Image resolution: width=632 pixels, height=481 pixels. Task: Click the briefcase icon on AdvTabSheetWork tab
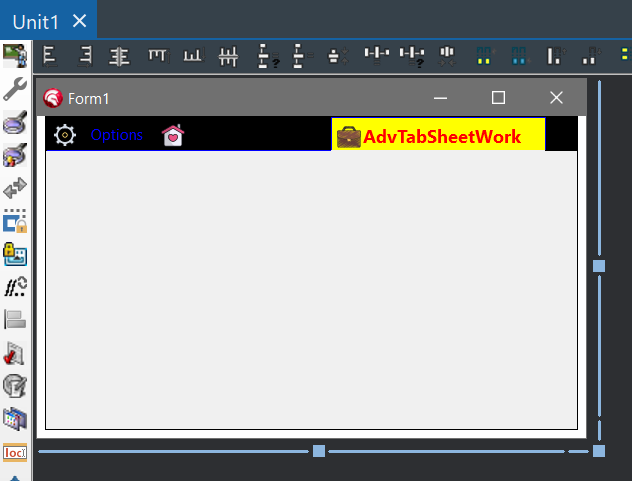click(348, 137)
